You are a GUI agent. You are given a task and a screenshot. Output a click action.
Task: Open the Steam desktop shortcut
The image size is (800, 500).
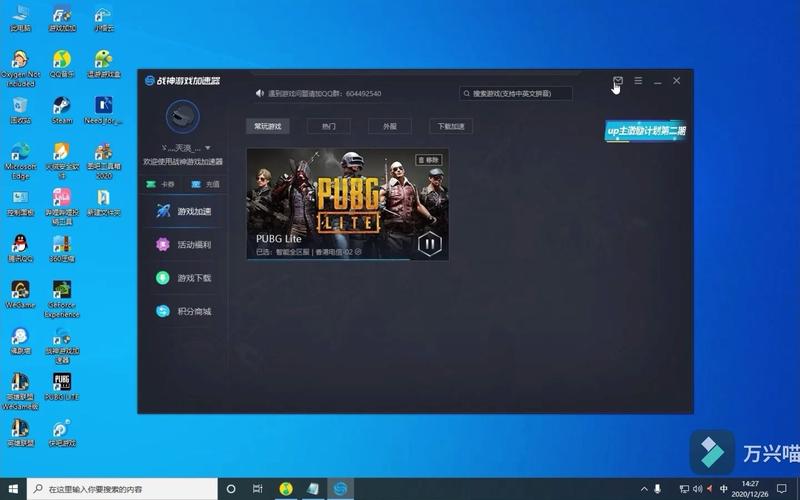pos(62,110)
